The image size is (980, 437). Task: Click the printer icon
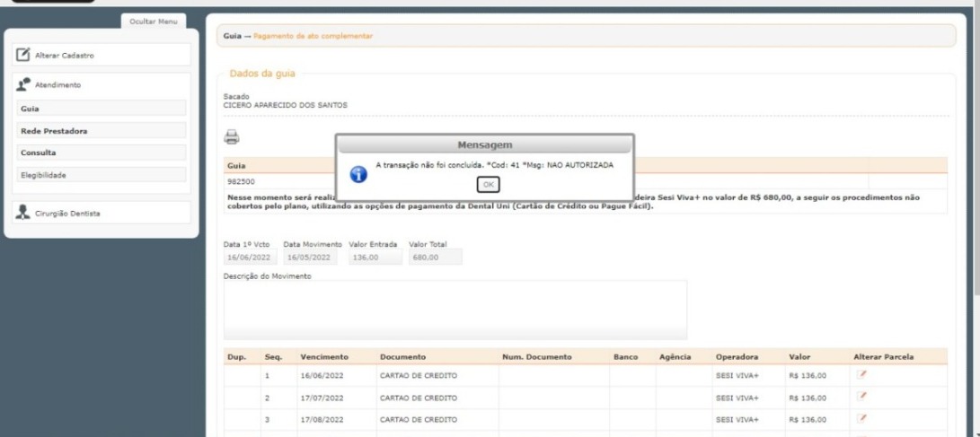pos(232,137)
